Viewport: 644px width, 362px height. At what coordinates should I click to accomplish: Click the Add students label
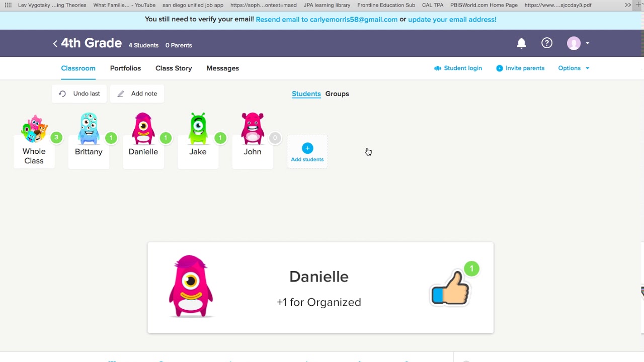pyautogui.click(x=307, y=159)
